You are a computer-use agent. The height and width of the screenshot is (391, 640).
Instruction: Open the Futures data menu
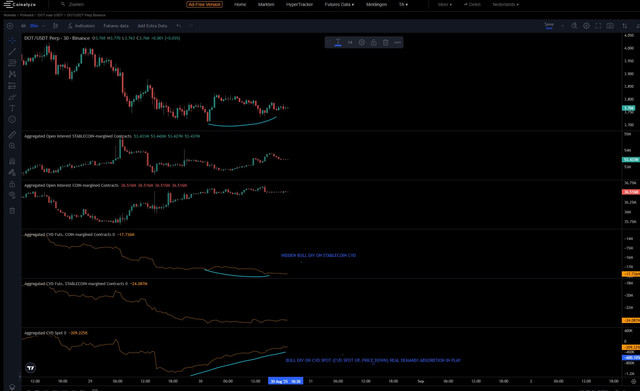point(116,26)
